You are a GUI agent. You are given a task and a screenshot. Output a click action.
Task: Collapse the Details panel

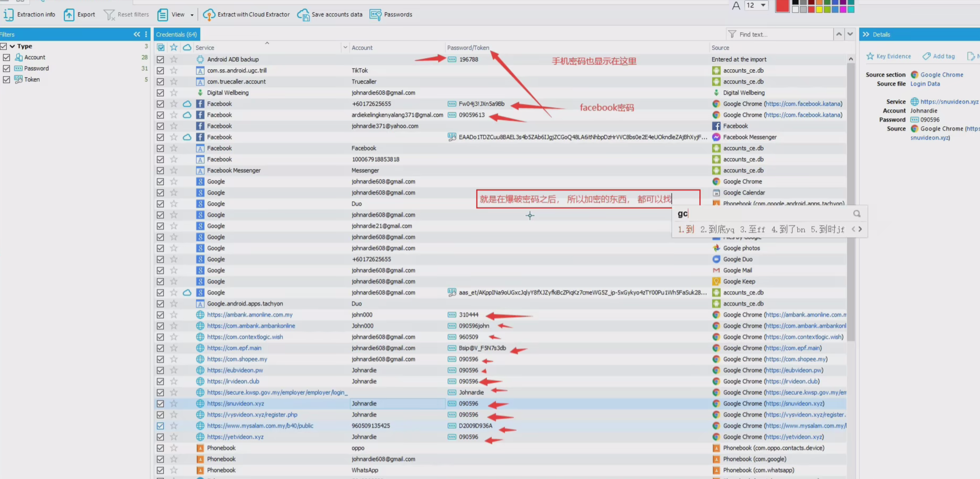click(x=866, y=34)
